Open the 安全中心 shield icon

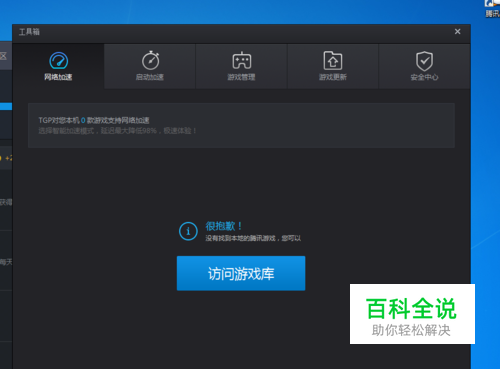tap(424, 61)
